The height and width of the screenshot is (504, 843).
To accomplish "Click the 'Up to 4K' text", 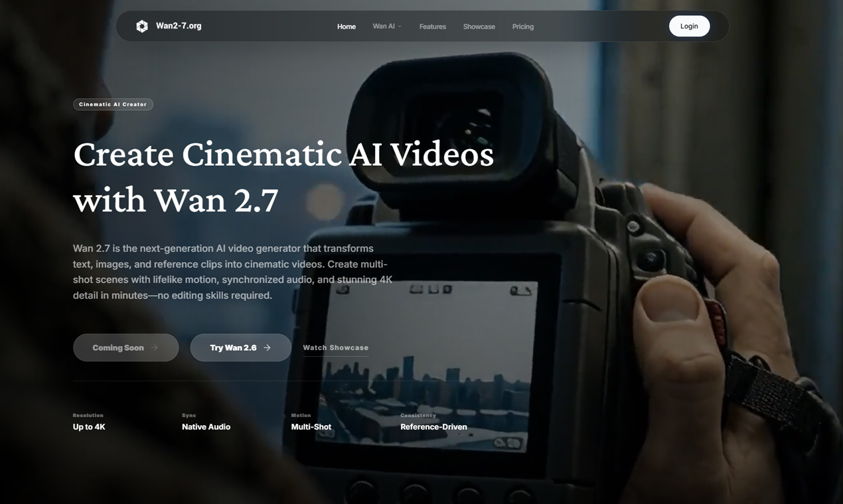I will (x=89, y=427).
